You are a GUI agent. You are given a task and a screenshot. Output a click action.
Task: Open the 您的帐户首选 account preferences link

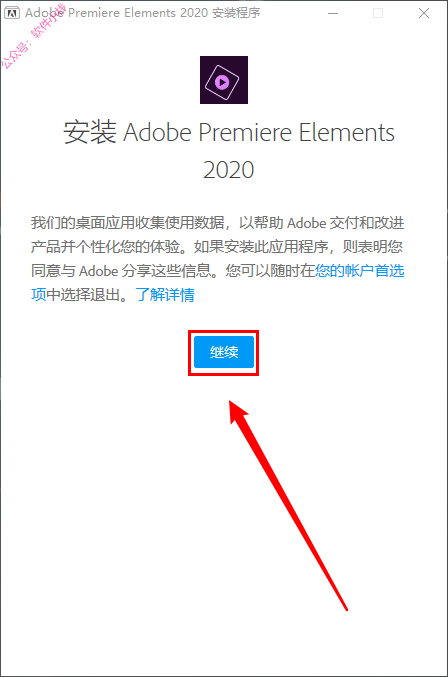(x=360, y=271)
